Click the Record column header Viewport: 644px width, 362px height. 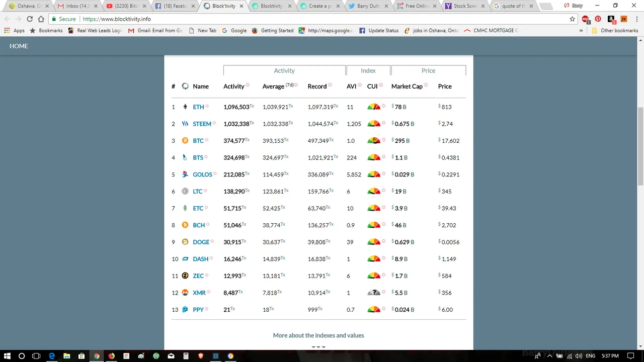click(x=317, y=86)
